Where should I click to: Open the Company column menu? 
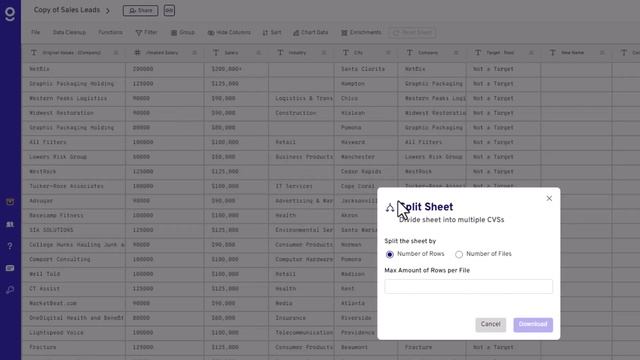pos(456,53)
